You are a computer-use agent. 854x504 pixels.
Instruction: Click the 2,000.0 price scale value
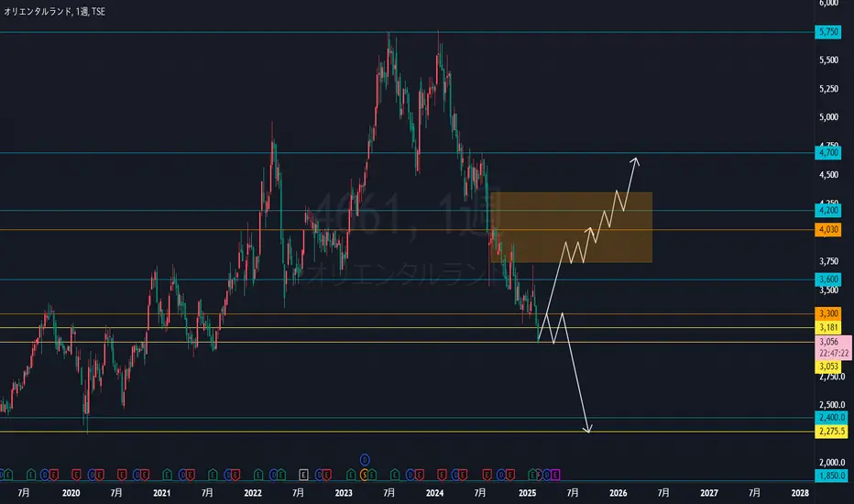832,463
